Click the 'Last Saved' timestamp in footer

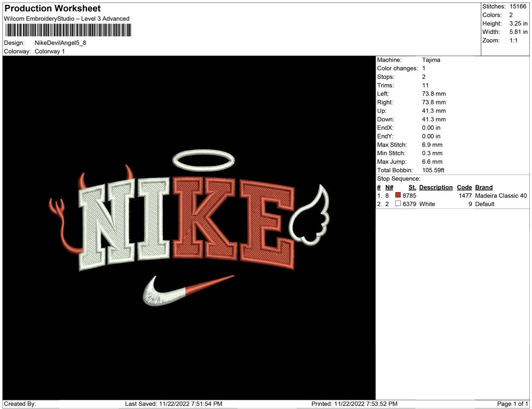click(174, 404)
